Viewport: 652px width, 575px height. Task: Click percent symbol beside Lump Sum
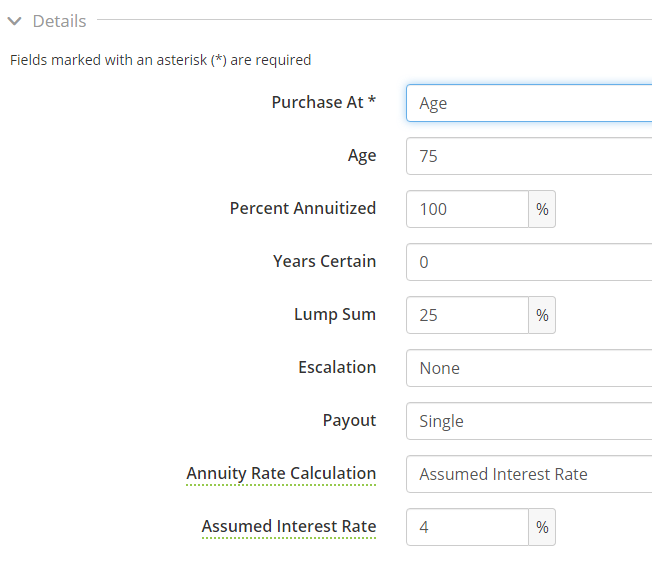(x=542, y=315)
